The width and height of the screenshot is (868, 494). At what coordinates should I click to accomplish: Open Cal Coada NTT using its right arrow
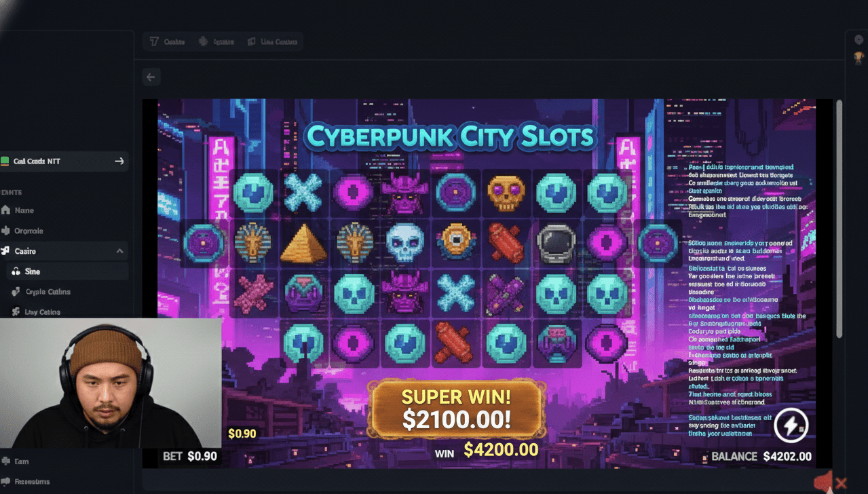click(x=119, y=161)
